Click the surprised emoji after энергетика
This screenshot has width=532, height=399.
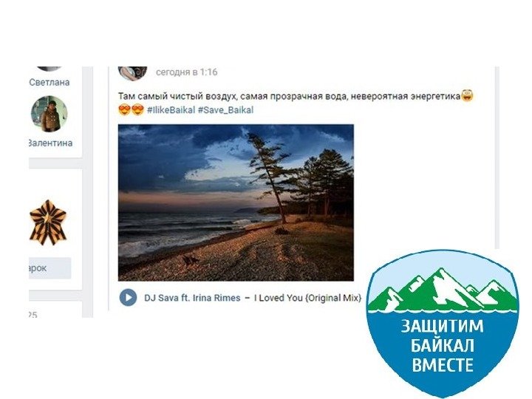(x=467, y=95)
